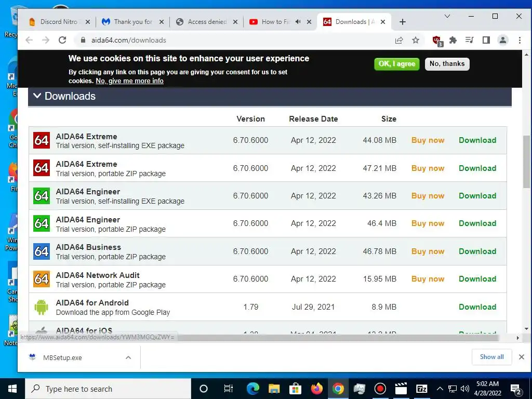Click Buy now for AIDA64 Extreme ZIP package
The height and width of the screenshot is (399, 532).
tap(428, 168)
